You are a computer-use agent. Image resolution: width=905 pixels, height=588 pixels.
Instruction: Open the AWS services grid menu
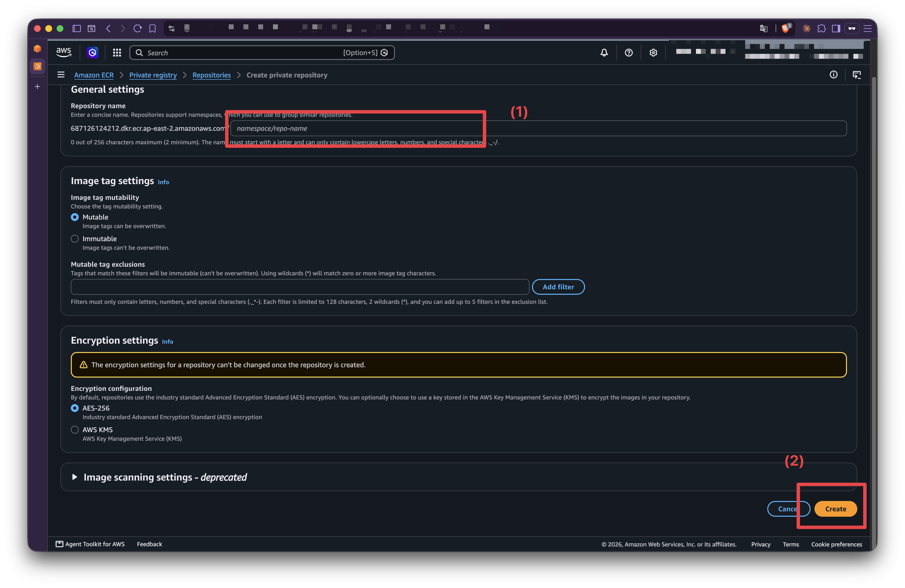tap(117, 52)
